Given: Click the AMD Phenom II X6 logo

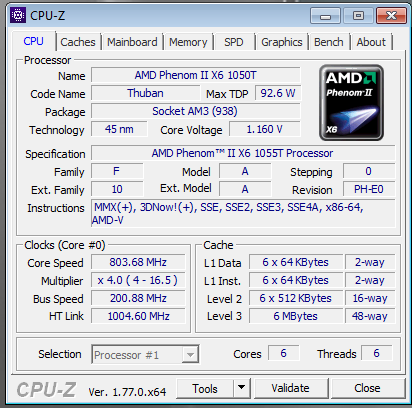Looking at the screenshot, I should click(x=351, y=102).
